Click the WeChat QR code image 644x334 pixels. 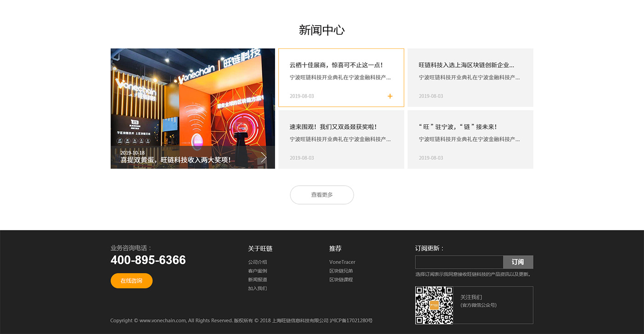click(434, 305)
